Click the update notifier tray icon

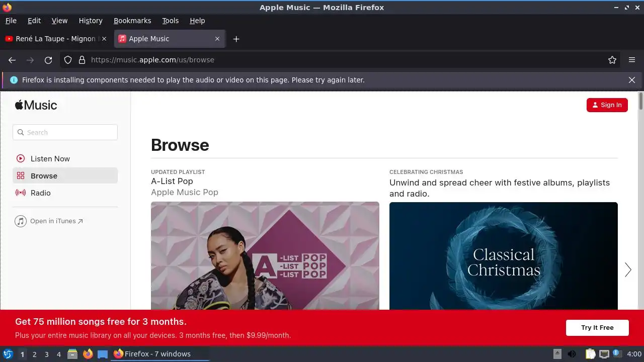(x=617, y=354)
